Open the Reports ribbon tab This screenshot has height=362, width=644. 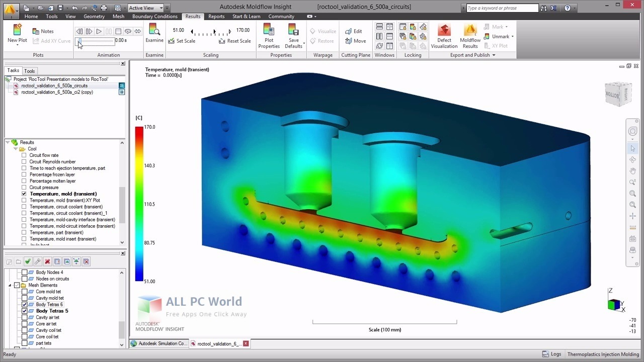coord(216,16)
